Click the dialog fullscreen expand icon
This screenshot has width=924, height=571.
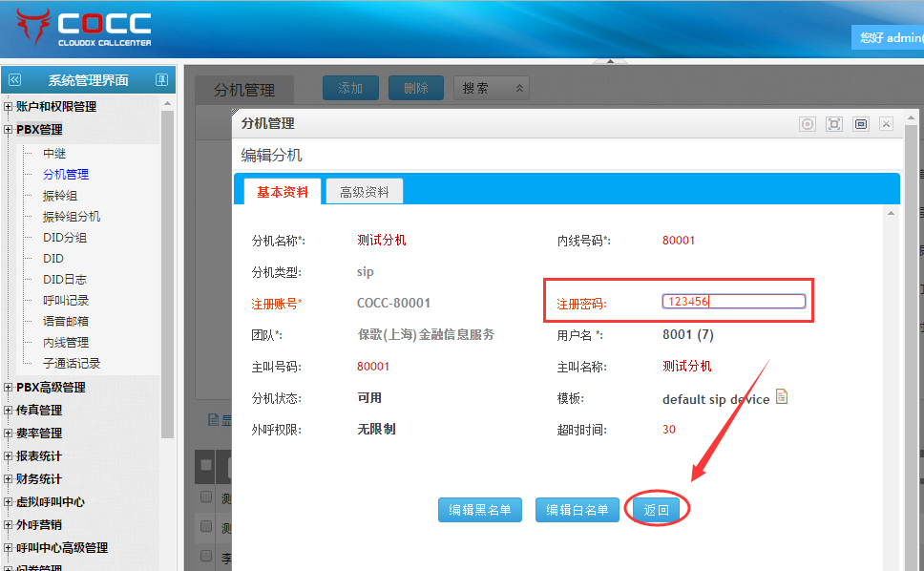(x=834, y=124)
